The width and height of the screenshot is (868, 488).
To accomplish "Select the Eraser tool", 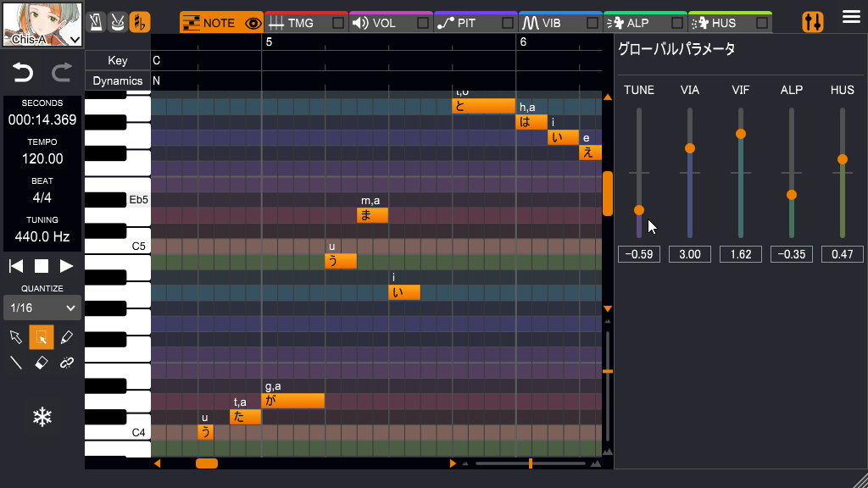I will (x=40, y=363).
